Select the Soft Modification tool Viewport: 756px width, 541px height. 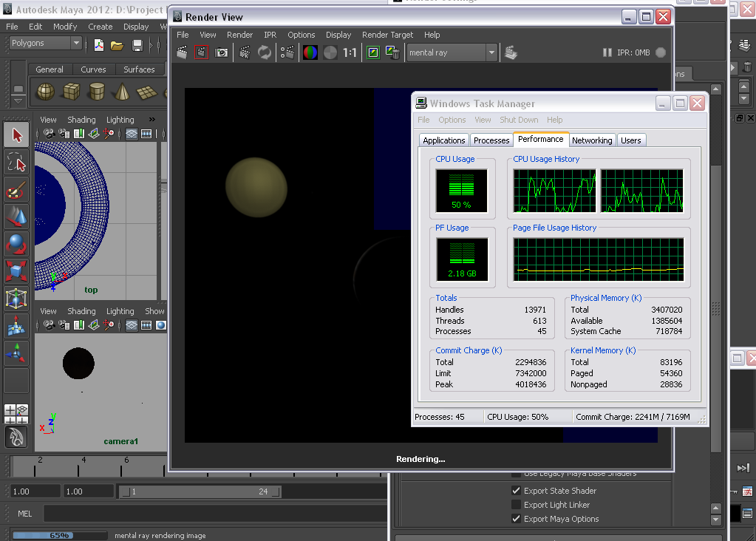point(17,326)
